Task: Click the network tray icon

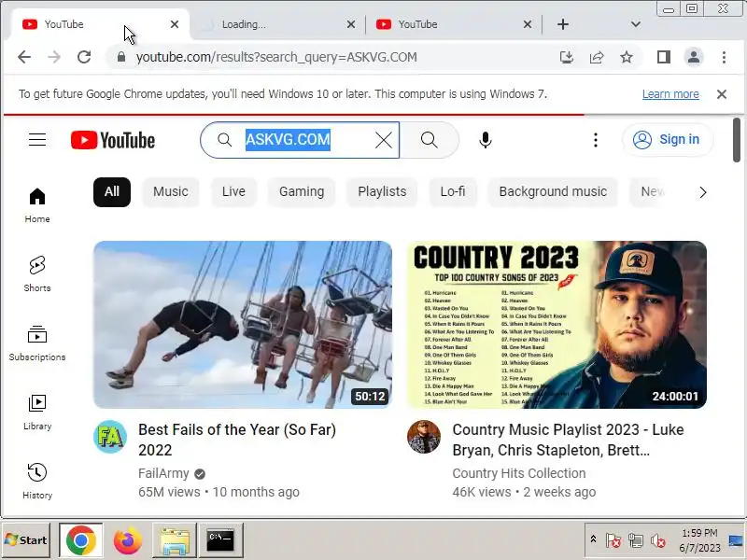Action: 635,541
